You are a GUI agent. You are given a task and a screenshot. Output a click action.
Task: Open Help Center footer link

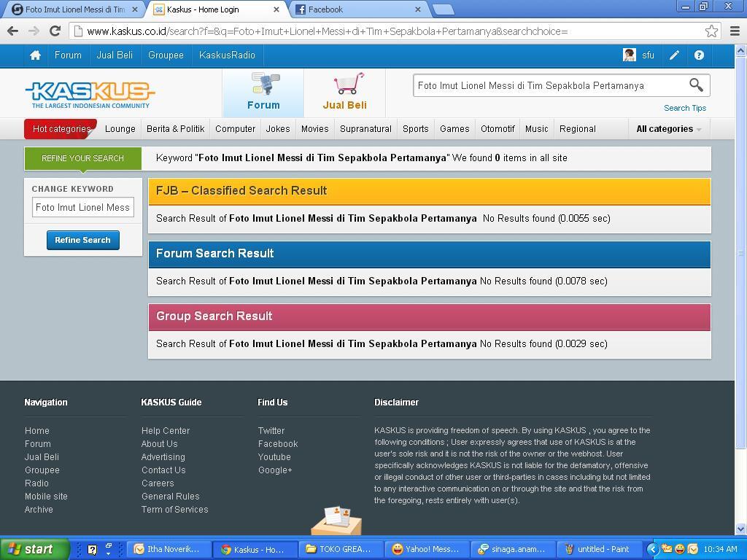(166, 430)
